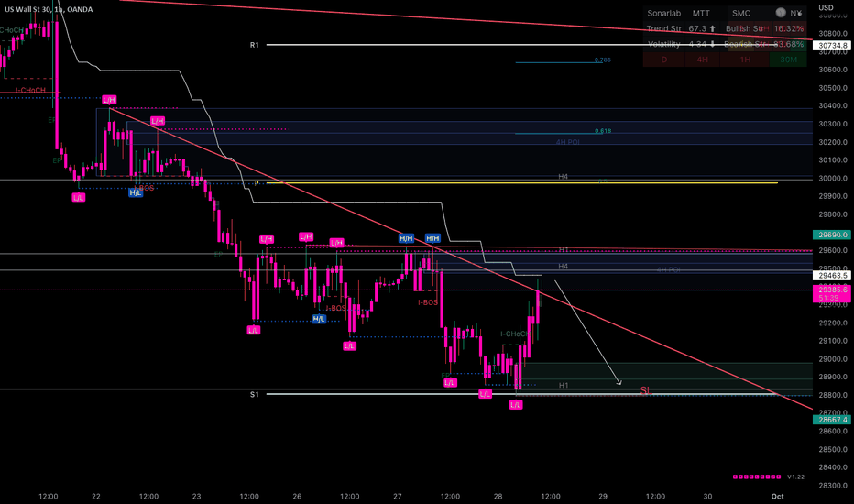Click the 0.786 Fibonacci level label
The image size is (854, 504).
click(x=602, y=60)
